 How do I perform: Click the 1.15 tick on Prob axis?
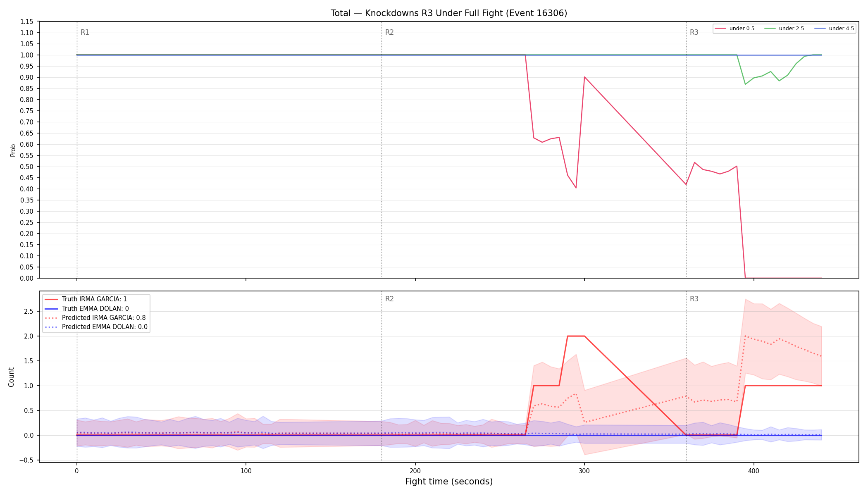(26, 21)
